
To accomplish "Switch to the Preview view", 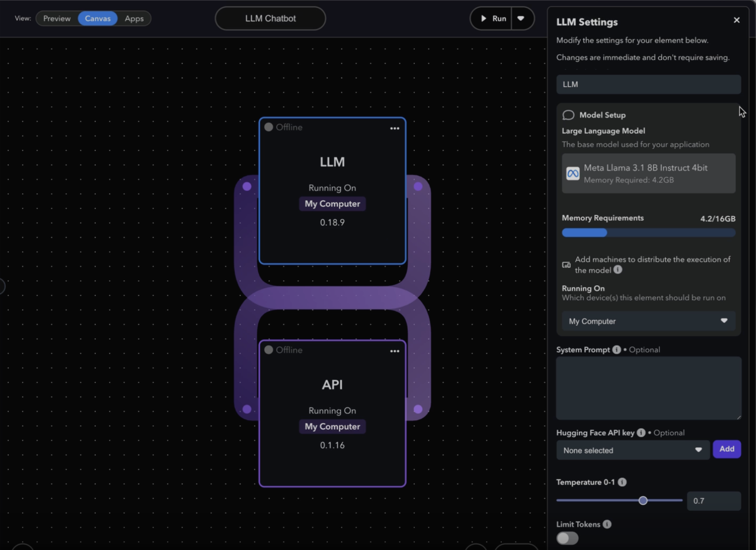I will tap(57, 18).
